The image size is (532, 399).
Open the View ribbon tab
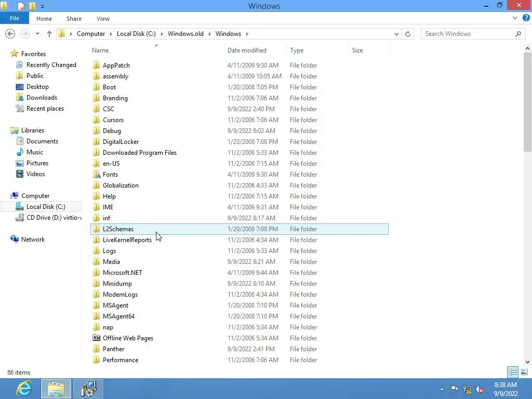[103, 19]
